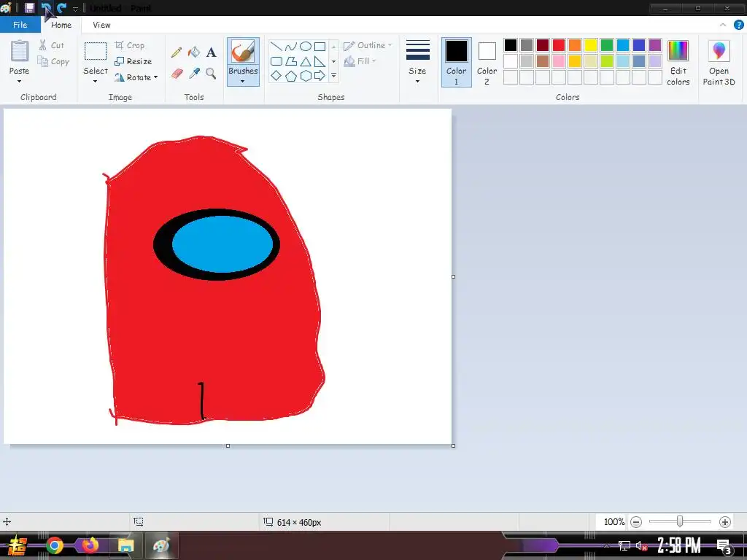This screenshot has height=560, width=747.
Task: Click the Paste clipboard icon
Action: point(20,50)
